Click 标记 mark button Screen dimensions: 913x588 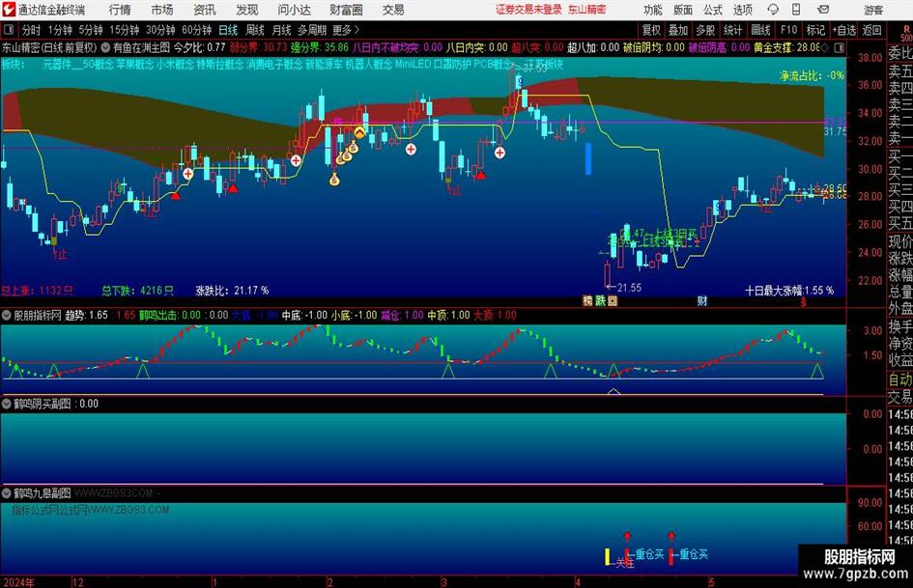click(815, 30)
